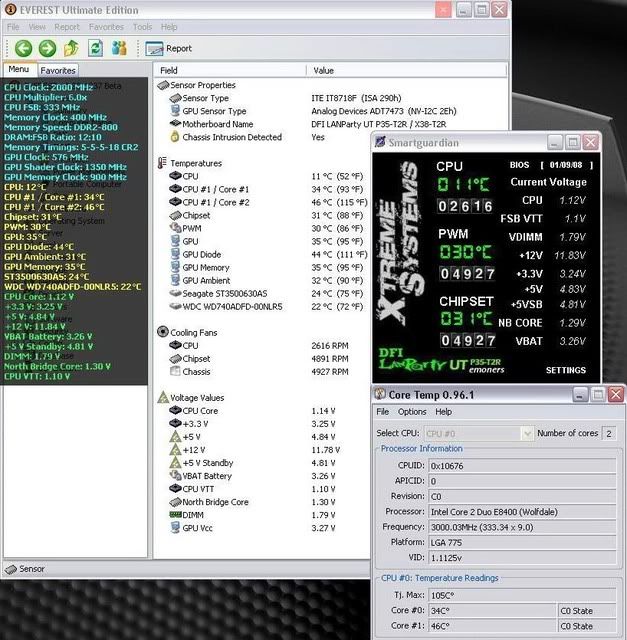This screenshot has height=640, width=627.
Task: Click the Chassis fan icon
Action: [x=175, y=371]
